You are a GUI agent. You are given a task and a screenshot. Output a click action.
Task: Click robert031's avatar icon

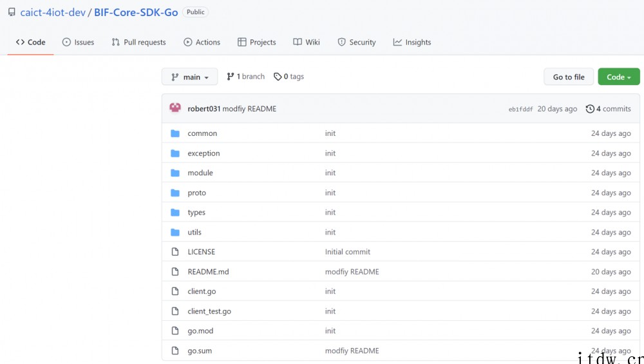175,108
